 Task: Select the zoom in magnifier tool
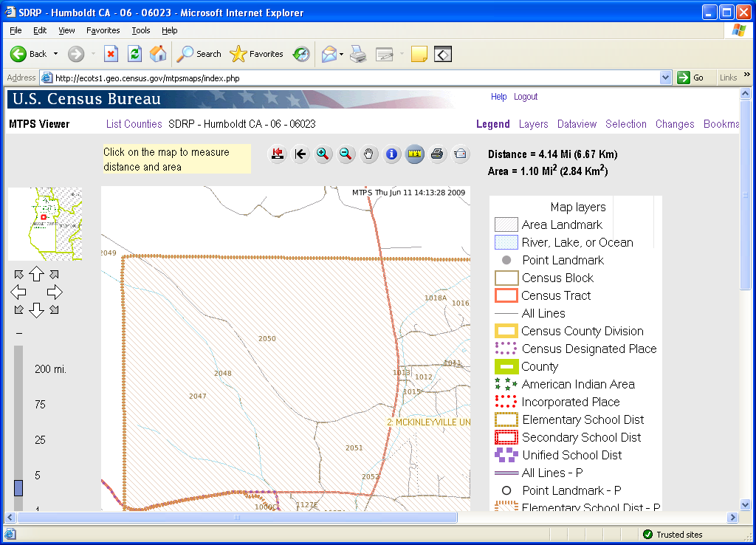[323, 154]
